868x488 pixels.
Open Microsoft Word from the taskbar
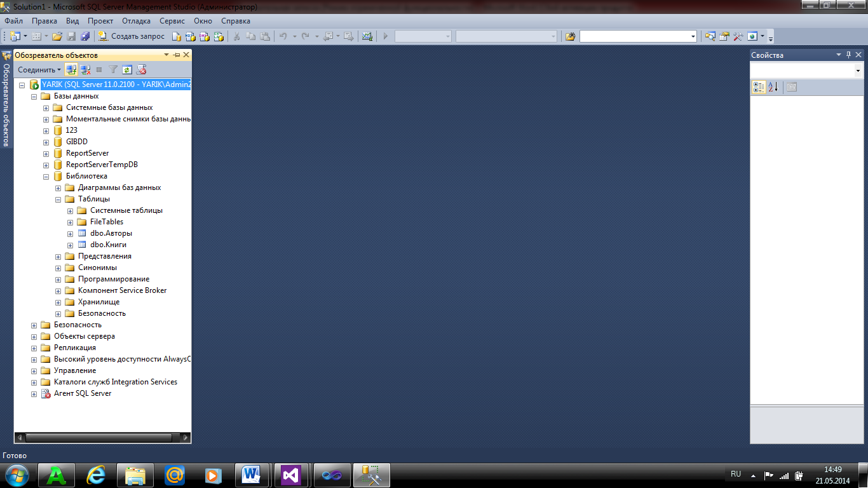pos(252,475)
